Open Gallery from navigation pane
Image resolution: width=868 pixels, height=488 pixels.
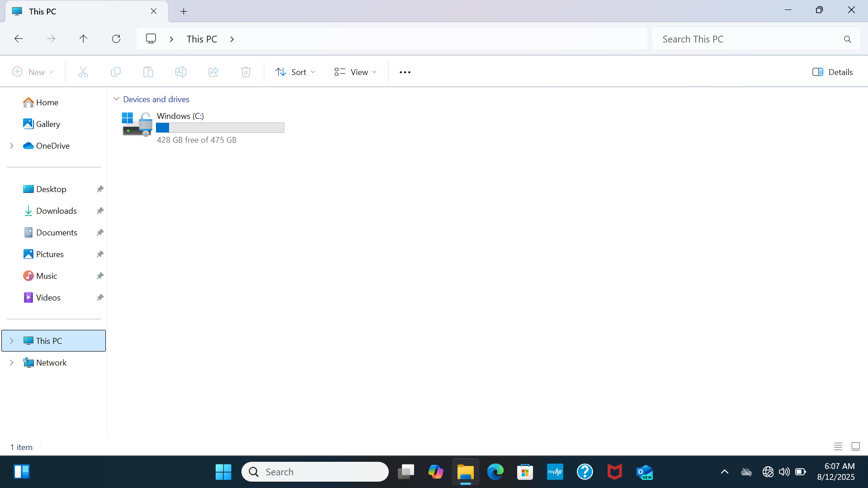point(48,124)
